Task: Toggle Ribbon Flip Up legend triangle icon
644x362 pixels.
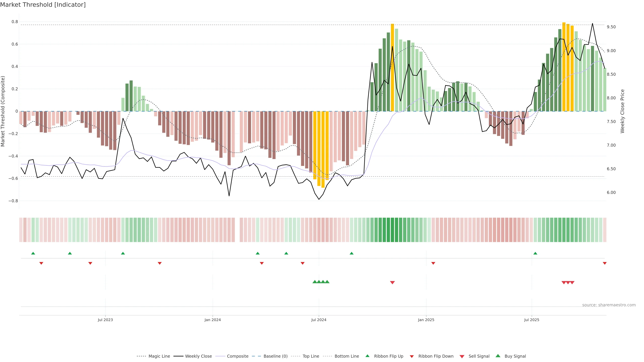Action: 367,356
